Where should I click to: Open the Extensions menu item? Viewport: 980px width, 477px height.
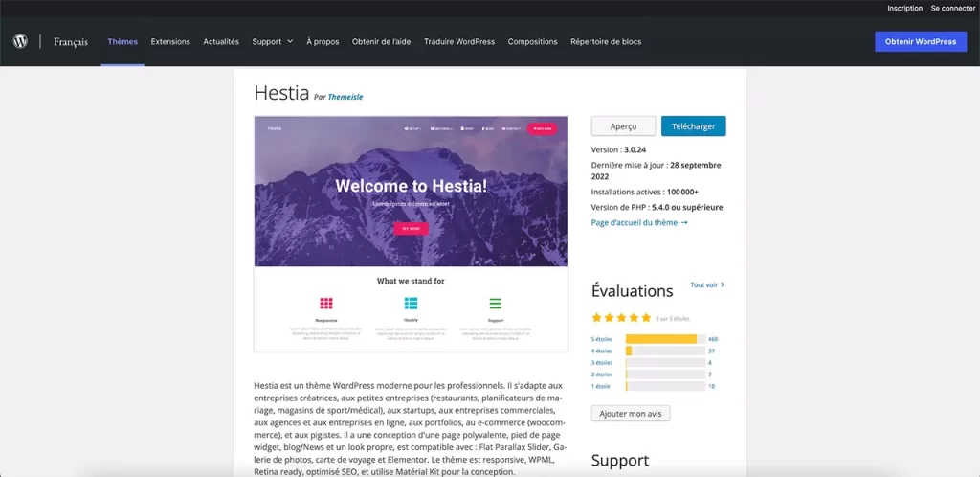tap(170, 42)
